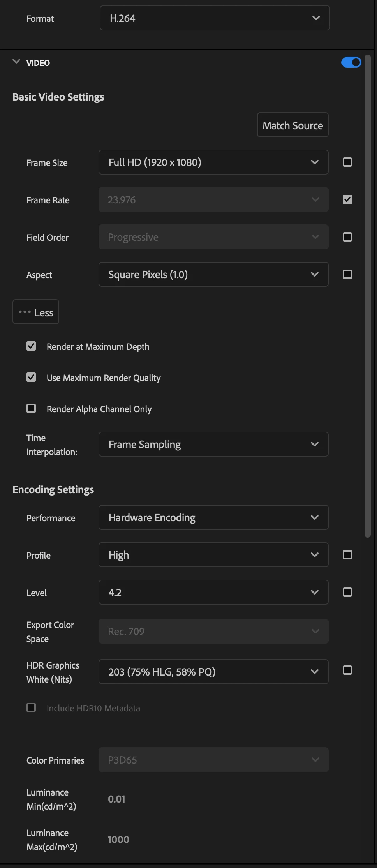The image size is (377, 868).
Task: Uncheck Render at Maximum Depth
Action: click(31, 346)
